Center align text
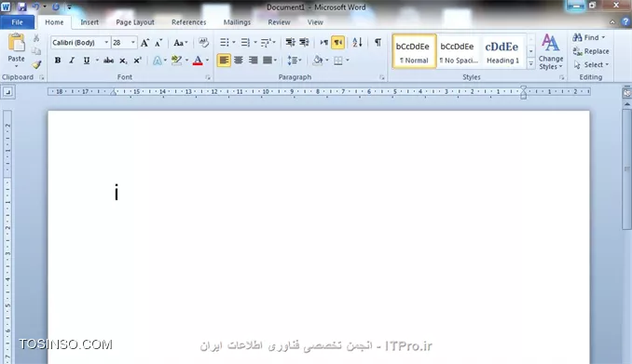Image resolution: width=632 pixels, height=364 pixels. (239, 61)
